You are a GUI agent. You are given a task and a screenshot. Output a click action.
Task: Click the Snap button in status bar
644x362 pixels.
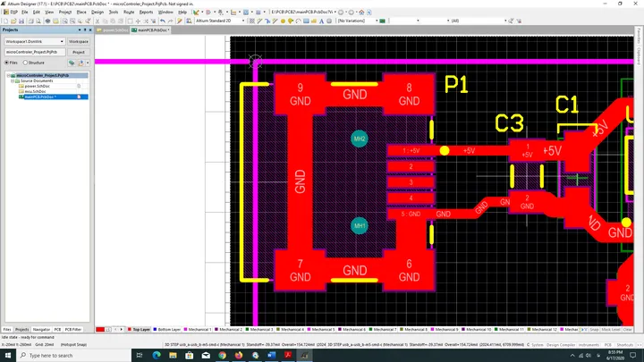point(594,330)
